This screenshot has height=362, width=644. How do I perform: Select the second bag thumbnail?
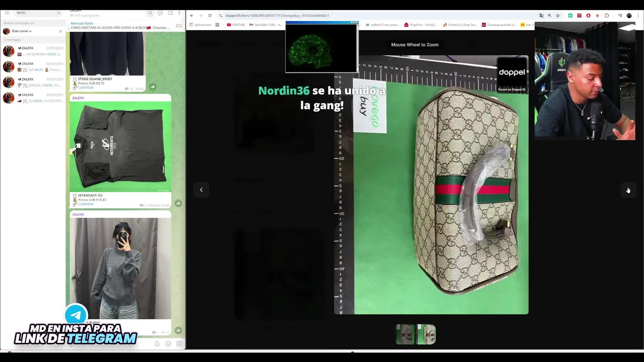[426, 334]
